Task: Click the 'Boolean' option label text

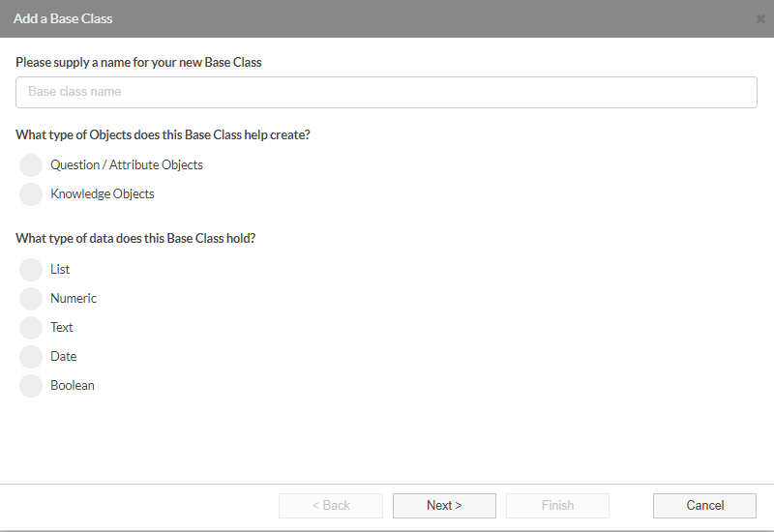Action: pyautogui.click(x=72, y=385)
